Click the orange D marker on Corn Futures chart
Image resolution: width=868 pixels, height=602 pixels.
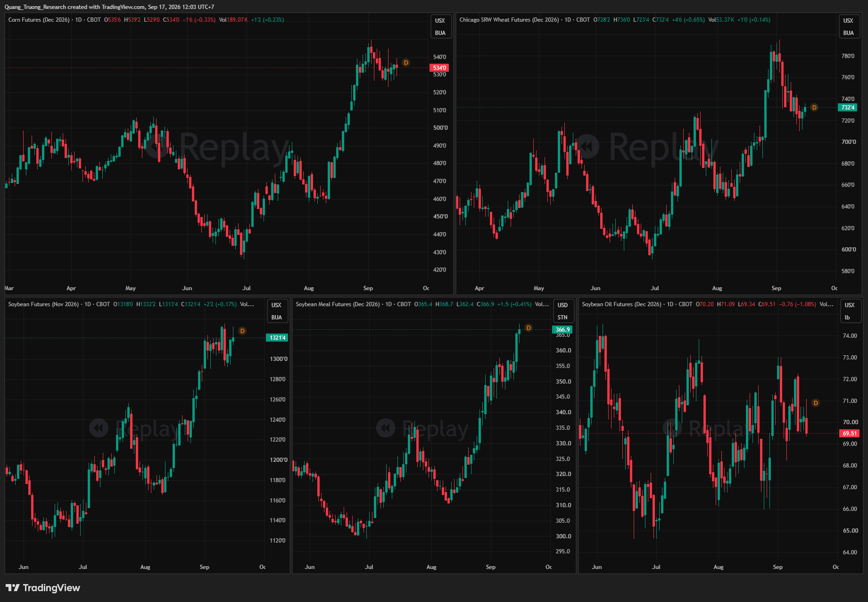coord(406,62)
